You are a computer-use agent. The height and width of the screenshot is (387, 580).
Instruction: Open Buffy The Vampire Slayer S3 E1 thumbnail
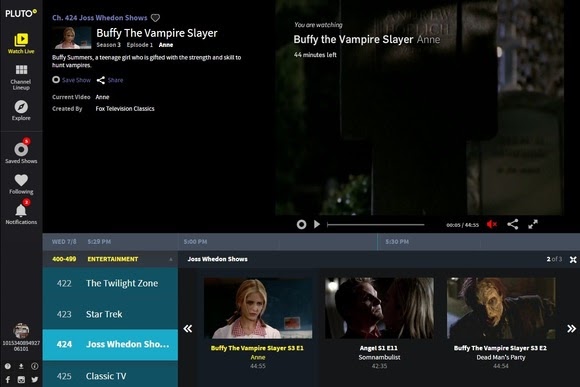click(x=258, y=308)
